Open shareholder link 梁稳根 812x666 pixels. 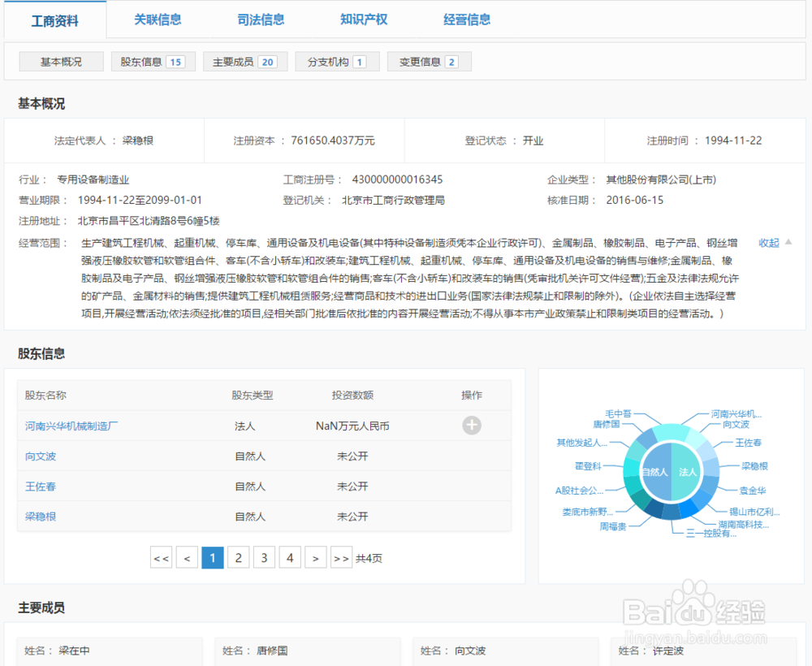pyautogui.click(x=41, y=517)
